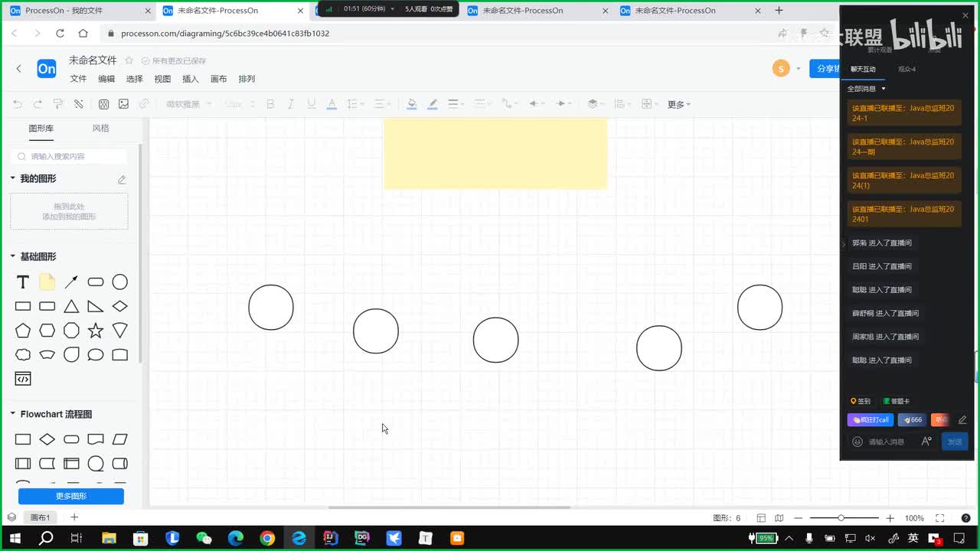The height and width of the screenshot is (551, 980).
Task: Collapse the 基础图形 section
Action: [12, 256]
